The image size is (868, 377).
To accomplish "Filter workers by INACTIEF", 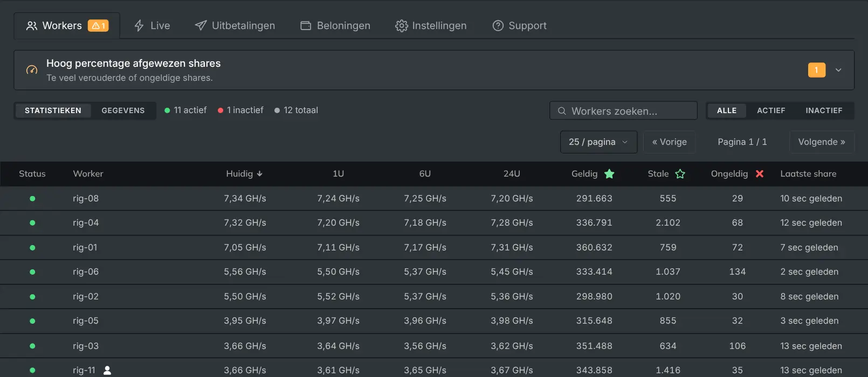I will (x=824, y=110).
